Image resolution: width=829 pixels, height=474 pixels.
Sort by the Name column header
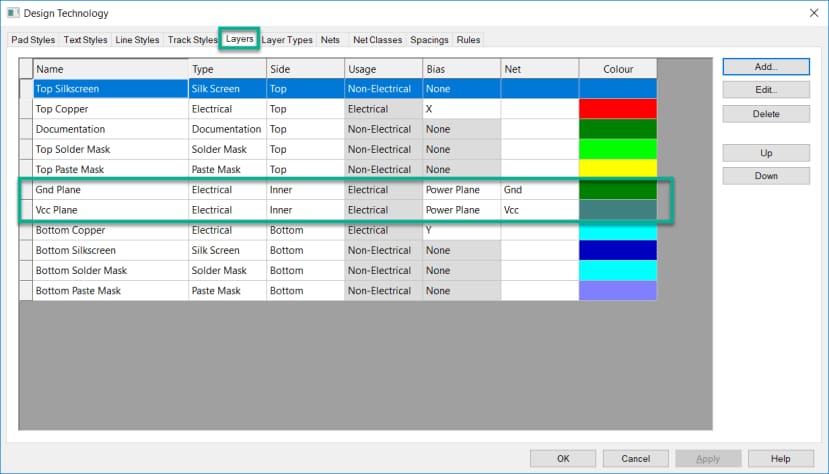(x=110, y=69)
